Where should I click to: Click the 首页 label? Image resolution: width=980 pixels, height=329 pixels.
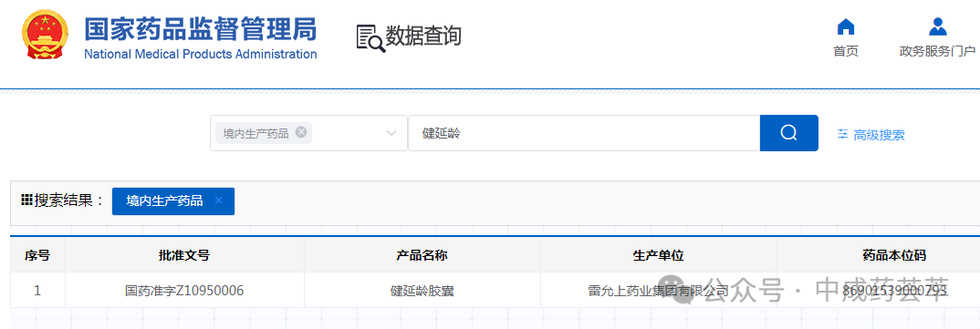(x=846, y=51)
